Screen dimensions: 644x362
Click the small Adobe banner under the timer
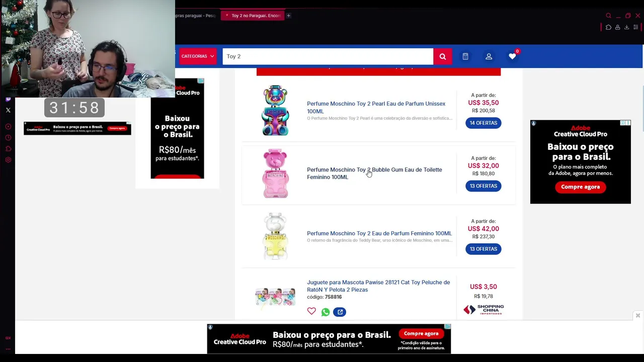pos(77,128)
